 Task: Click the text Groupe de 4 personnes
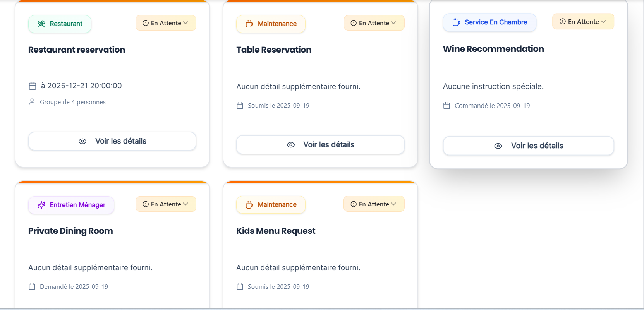[73, 102]
